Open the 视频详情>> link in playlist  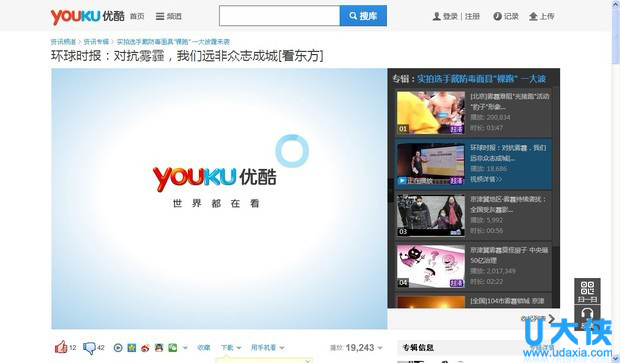(486, 179)
